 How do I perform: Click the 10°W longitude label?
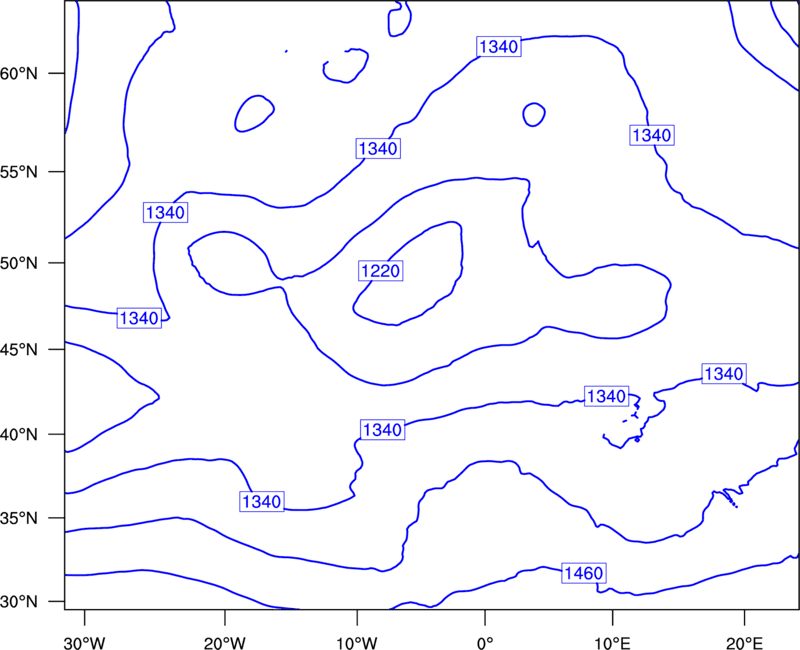357,643
